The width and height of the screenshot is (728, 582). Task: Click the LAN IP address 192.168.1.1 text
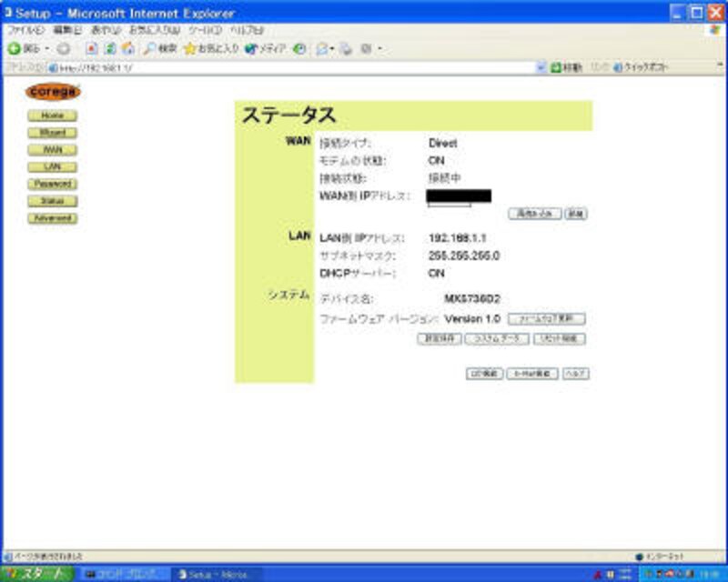point(458,238)
